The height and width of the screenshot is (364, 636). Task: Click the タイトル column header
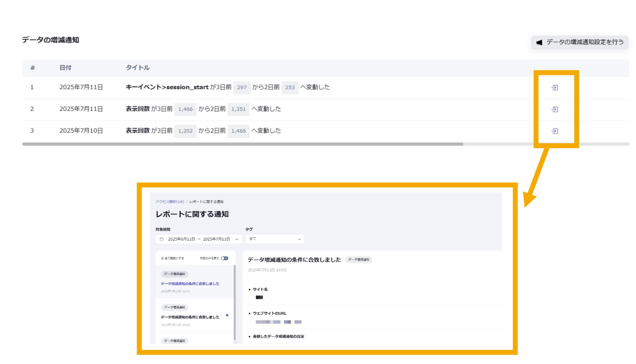[138, 68]
